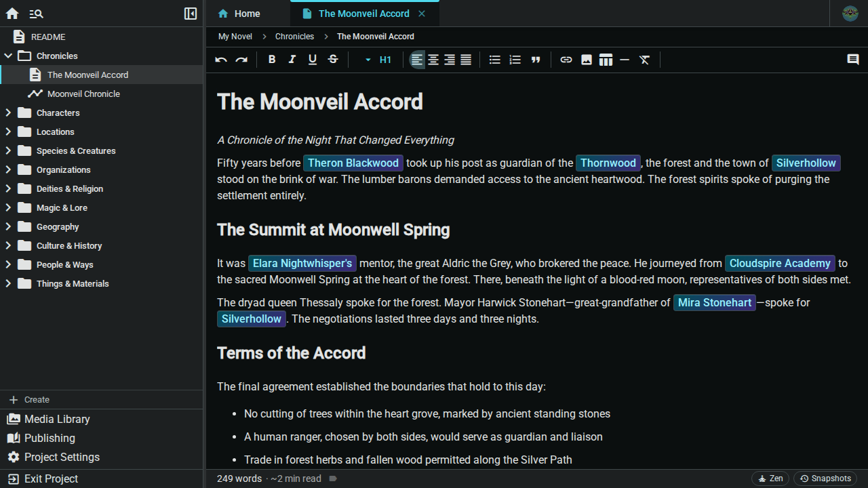Image resolution: width=868 pixels, height=488 pixels.
Task: Toggle underline formatting
Action: click(313, 60)
